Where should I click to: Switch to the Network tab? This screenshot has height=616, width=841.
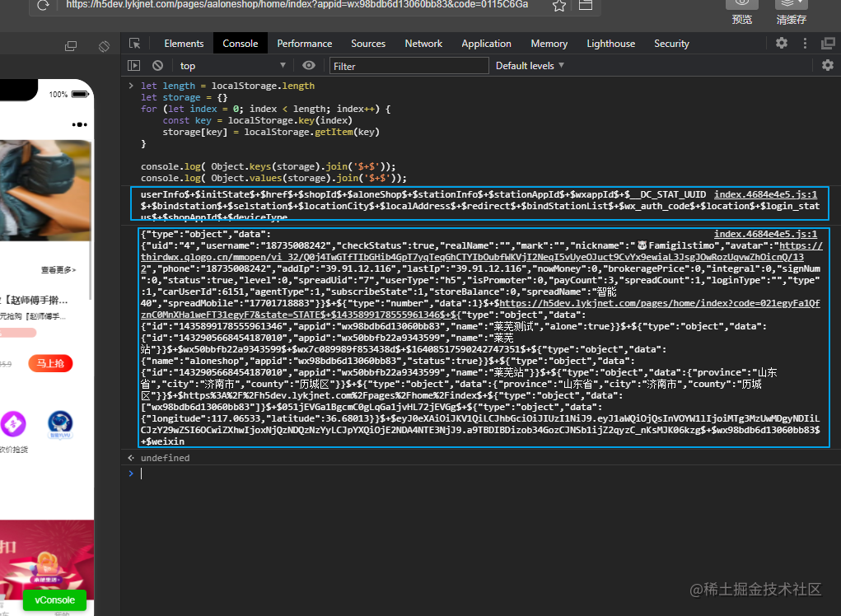click(423, 44)
